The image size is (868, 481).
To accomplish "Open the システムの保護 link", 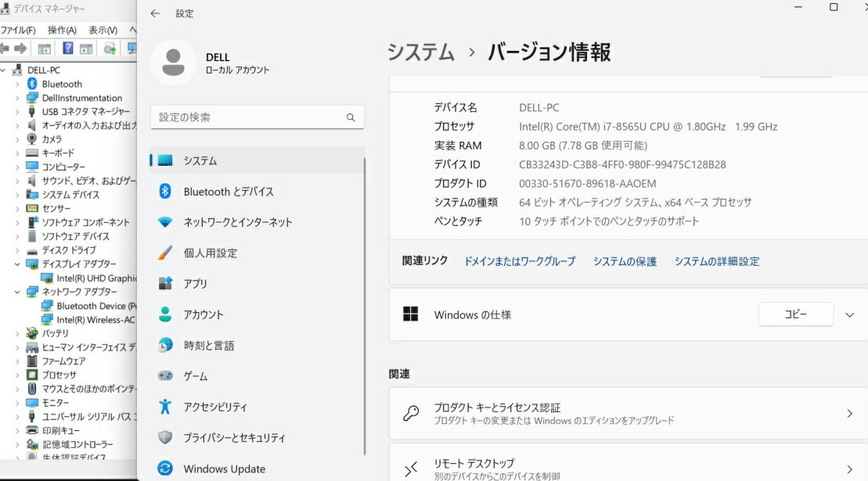I will coord(625,262).
